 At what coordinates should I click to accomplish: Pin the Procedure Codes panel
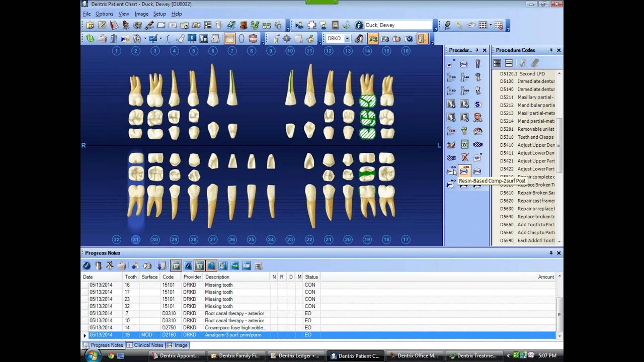[x=551, y=50]
